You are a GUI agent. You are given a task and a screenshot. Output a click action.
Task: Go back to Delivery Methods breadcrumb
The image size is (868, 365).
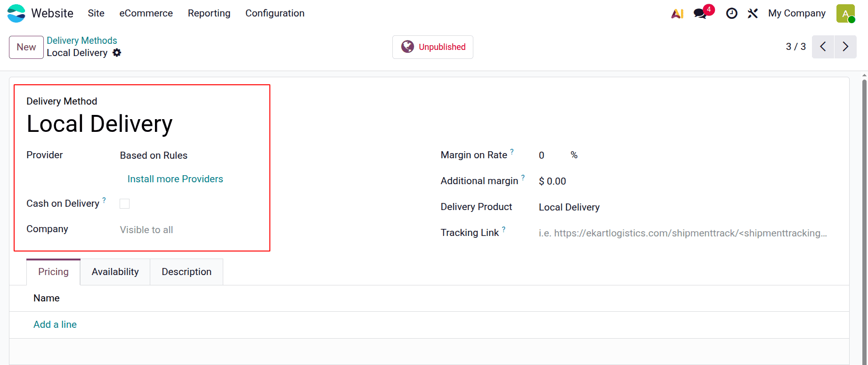pyautogui.click(x=82, y=41)
